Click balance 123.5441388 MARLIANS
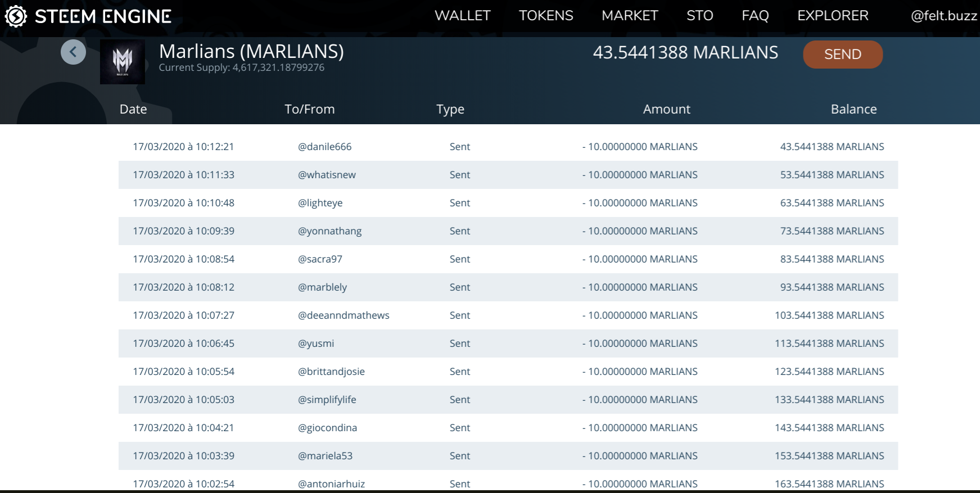Image resolution: width=980 pixels, height=493 pixels. [829, 372]
